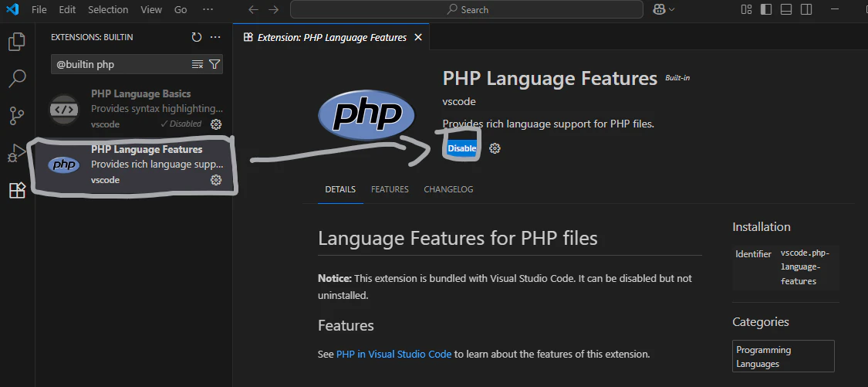Toggle the bottom panel layout
Screen dimensions: 868x387
(x=785, y=9)
